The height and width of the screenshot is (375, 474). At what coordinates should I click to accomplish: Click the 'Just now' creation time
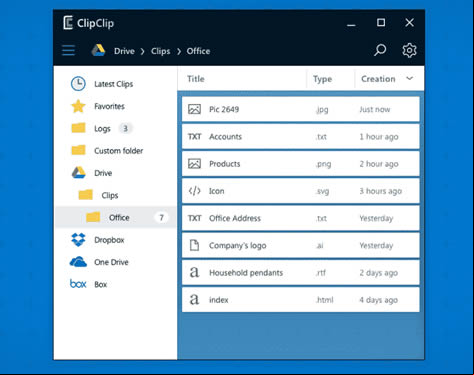(375, 109)
